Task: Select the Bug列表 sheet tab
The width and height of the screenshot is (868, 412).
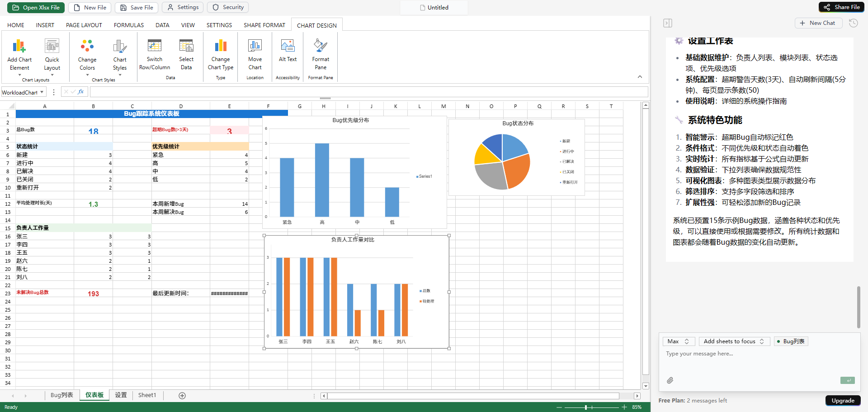Action: pyautogui.click(x=62, y=395)
